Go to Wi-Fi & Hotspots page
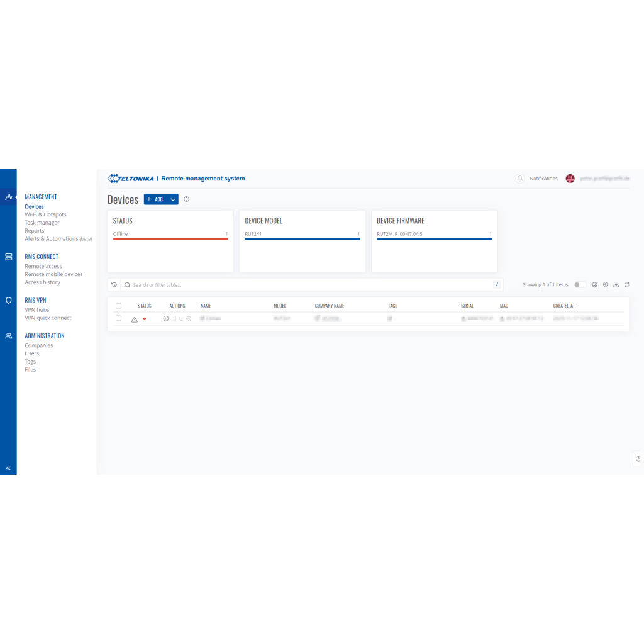The image size is (644, 644). coord(45,214)
